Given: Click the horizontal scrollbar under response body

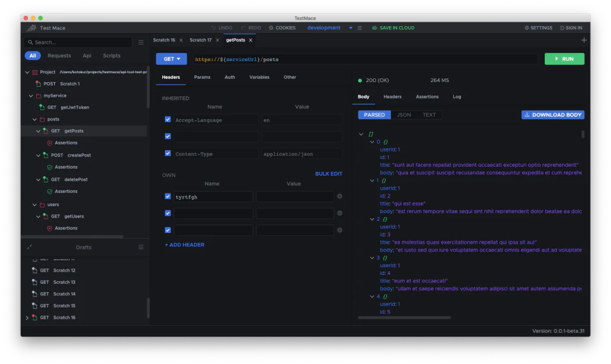Looking at the screenshot, I should 405,318.
